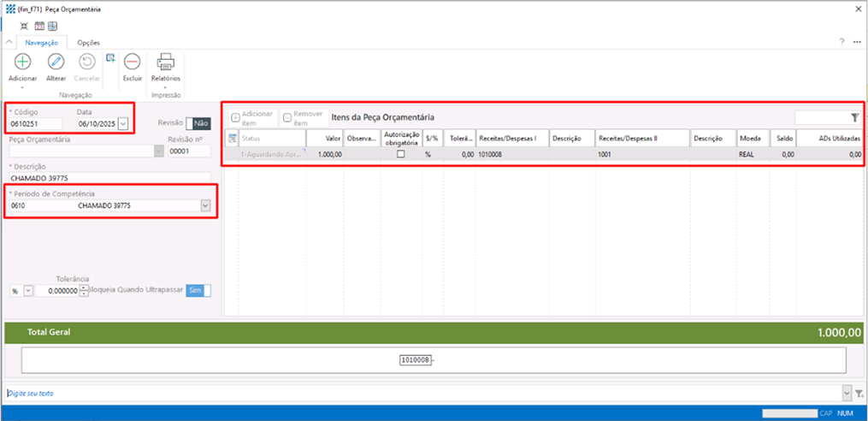Viewport: 868px width, 421px height.
Task: Open the Data date picker dropdown
Action: point(123,124)
